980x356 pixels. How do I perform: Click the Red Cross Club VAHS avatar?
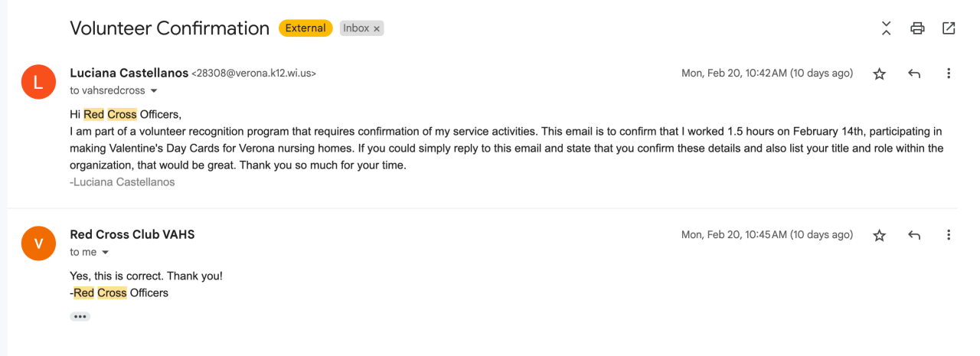[38, 243]
